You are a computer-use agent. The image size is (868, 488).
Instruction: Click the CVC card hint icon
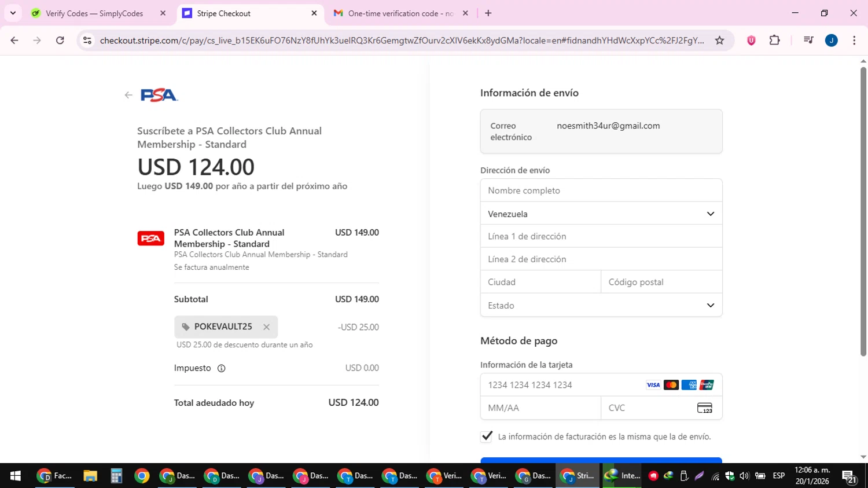(705, 408)
